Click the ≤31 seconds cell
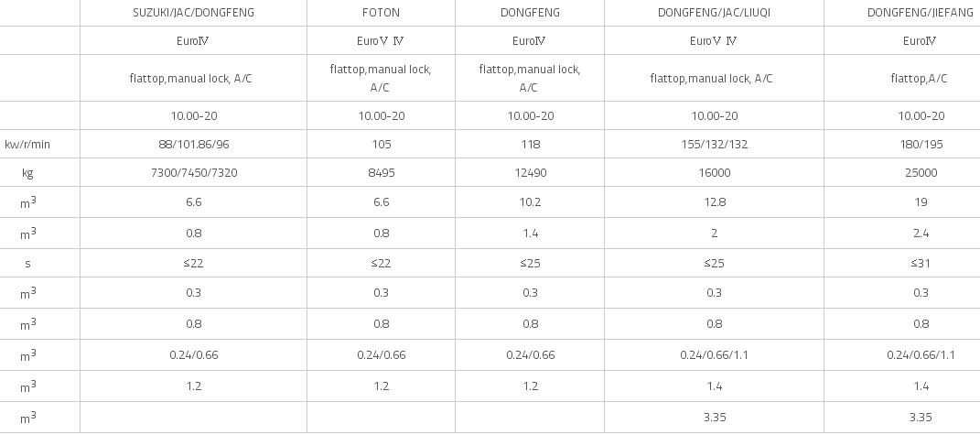 click(x=920, y=263)
